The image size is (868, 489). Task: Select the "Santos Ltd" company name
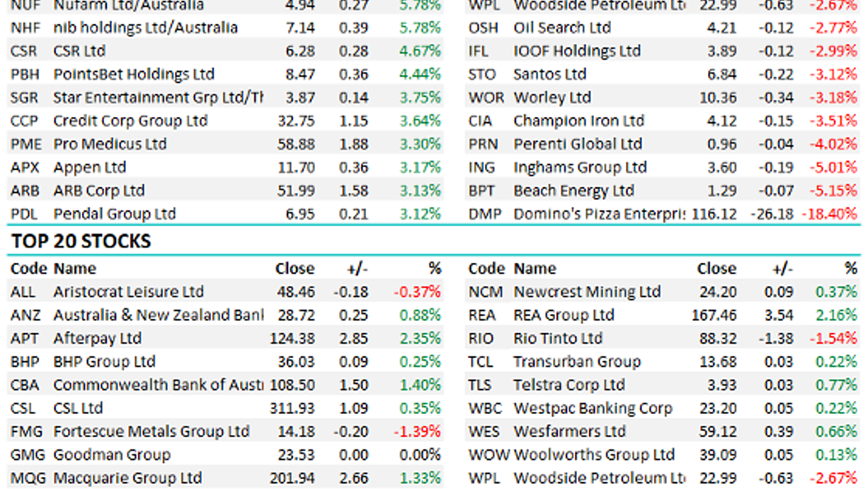point(550,75)
